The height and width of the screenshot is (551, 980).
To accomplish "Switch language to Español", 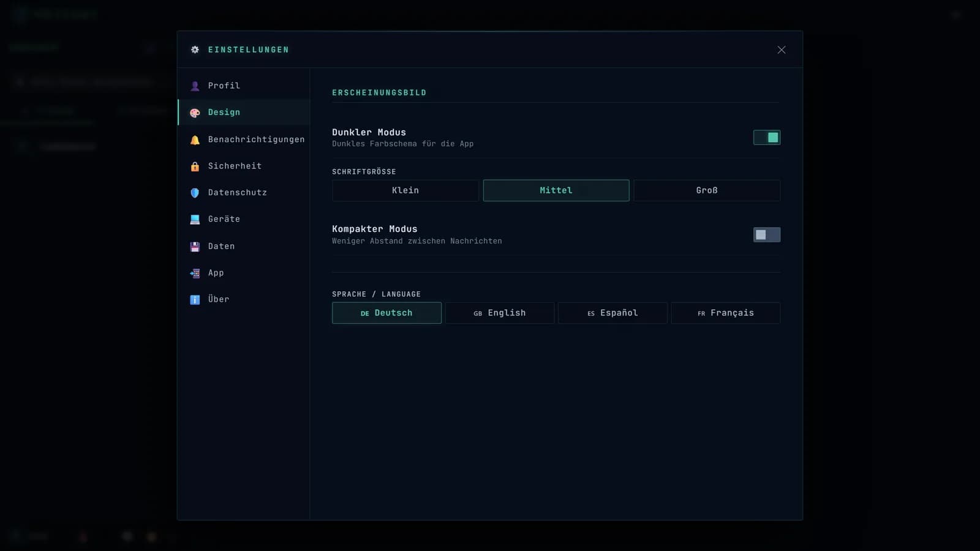I will [x=612, y=313].
